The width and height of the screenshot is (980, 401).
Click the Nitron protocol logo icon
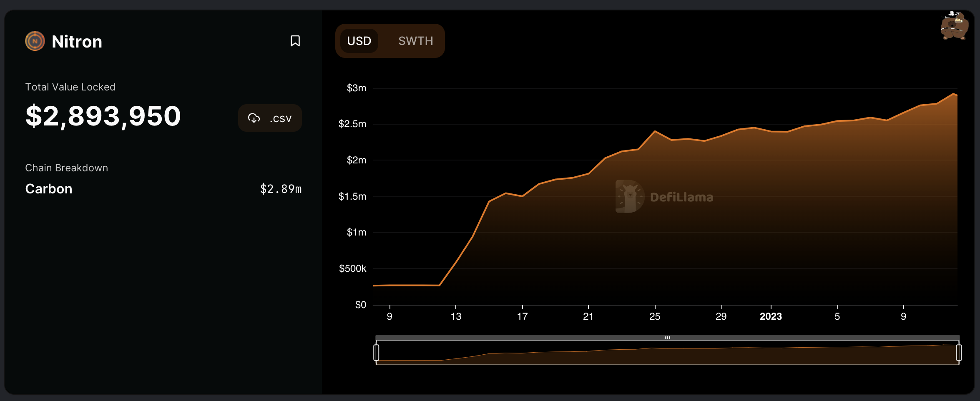coord(35,41)
